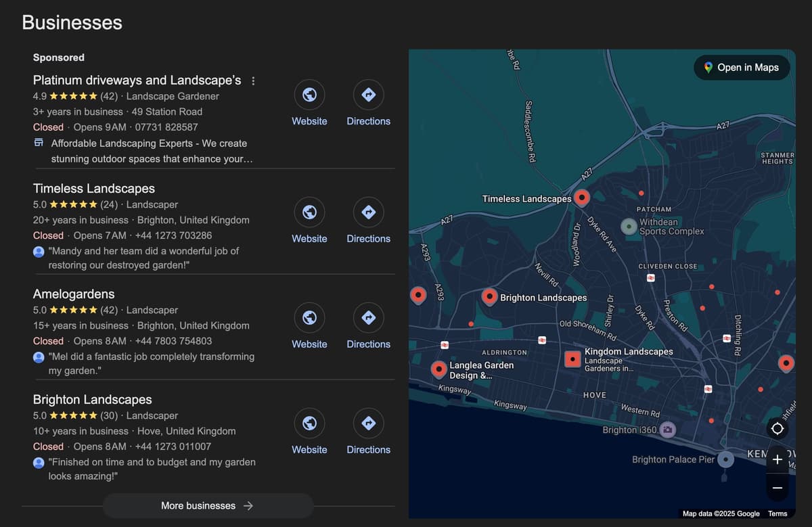The height and width of the screenshot is (527, 812).
Task: Click the Open in Maps button
Action: point(742,68)
